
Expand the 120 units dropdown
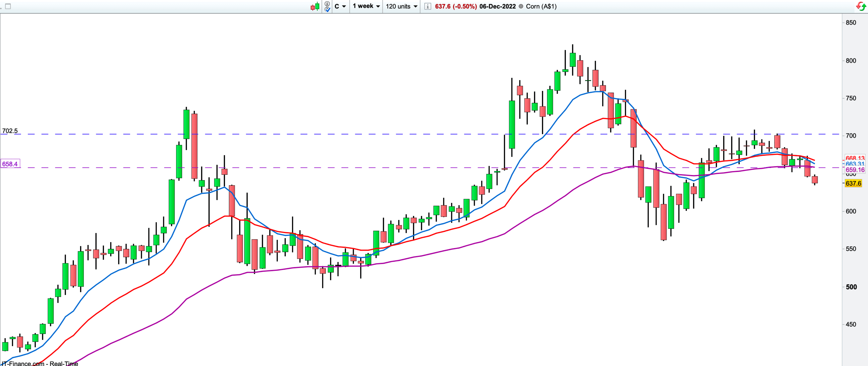click(x=401, y=6)
